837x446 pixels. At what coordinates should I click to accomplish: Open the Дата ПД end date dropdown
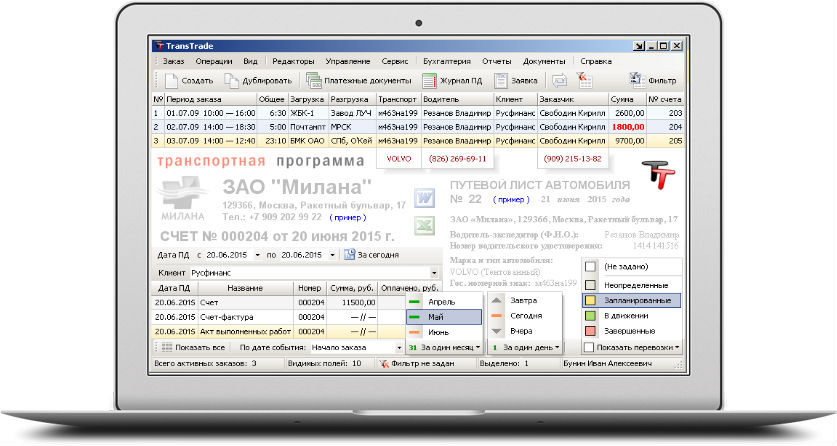332,255
